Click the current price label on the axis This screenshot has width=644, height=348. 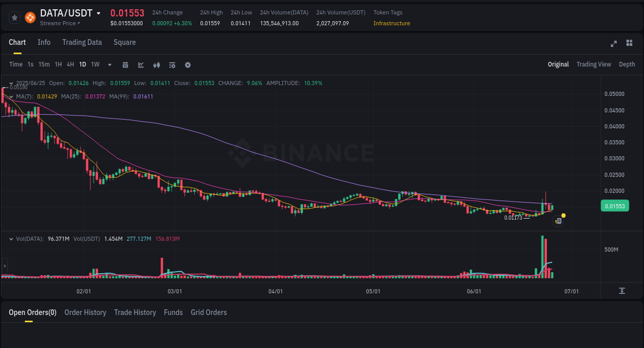(615, 205)
